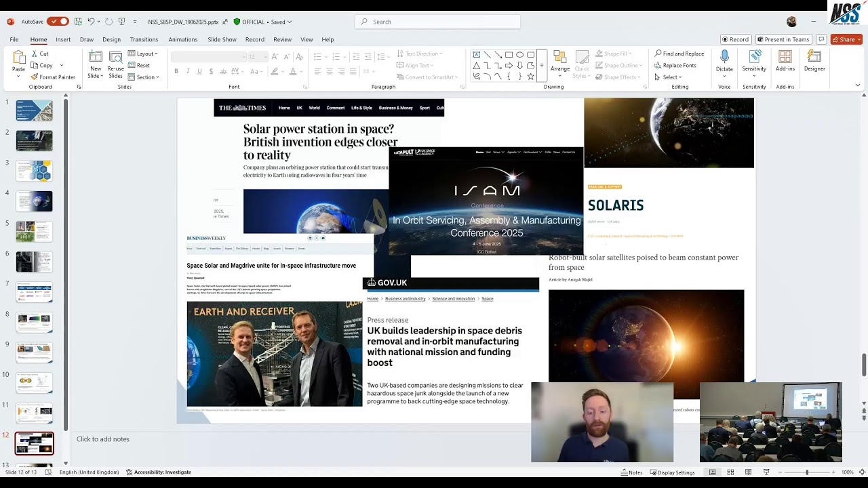
Task: Switch to the Design tab
Action: pos(111,39)
